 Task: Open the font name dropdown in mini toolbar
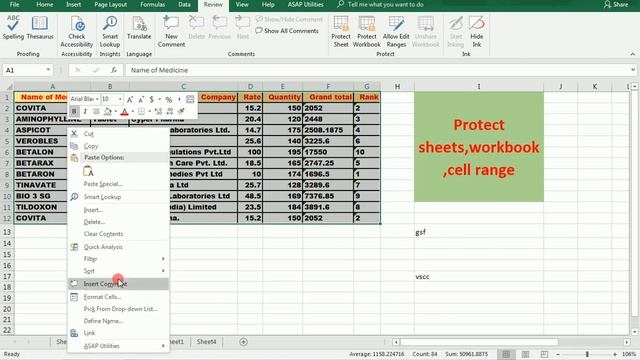pos(97,99)
